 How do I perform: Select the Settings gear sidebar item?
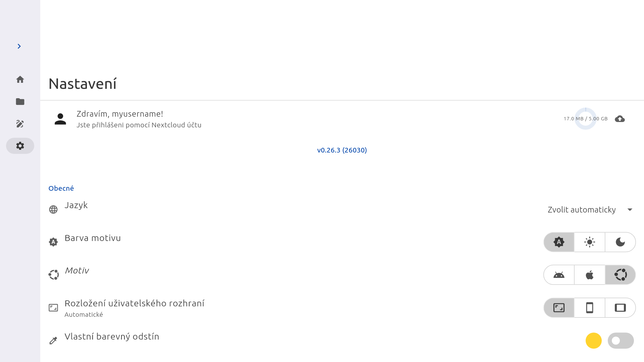(20, 146)
